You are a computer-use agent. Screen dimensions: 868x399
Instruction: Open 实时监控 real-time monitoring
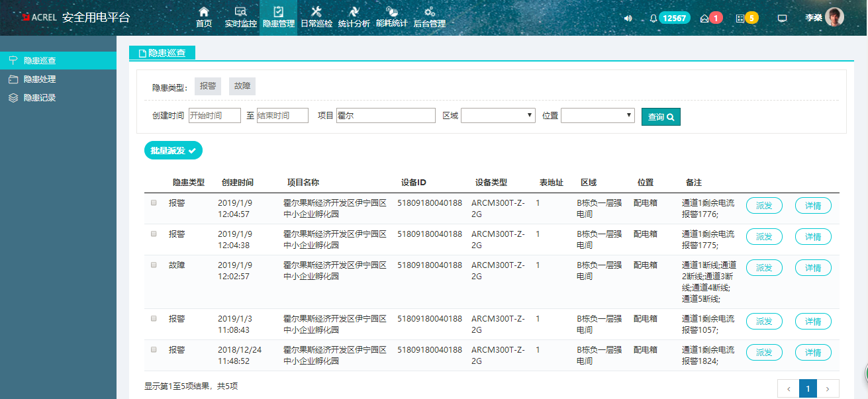tap(241, 17)
